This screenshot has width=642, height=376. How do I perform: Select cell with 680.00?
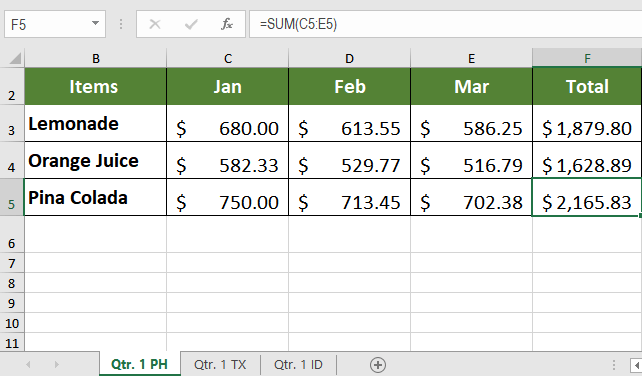point(228,123)
